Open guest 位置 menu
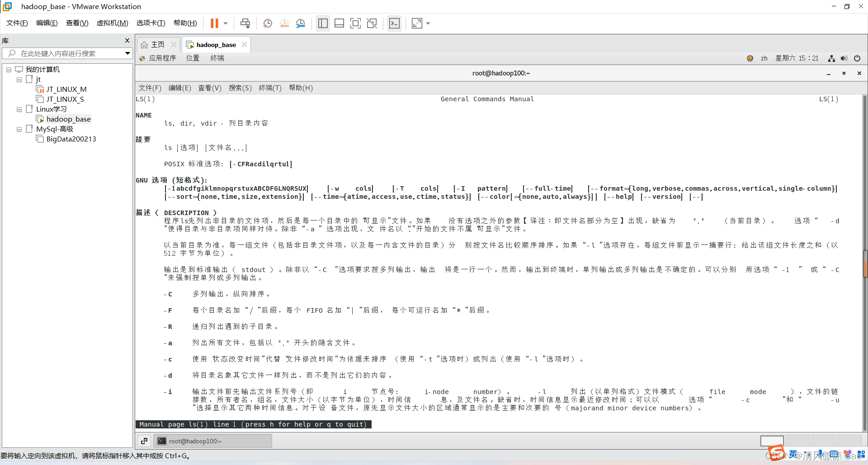Viewport: 868px width, 465px height. [193, 58]
